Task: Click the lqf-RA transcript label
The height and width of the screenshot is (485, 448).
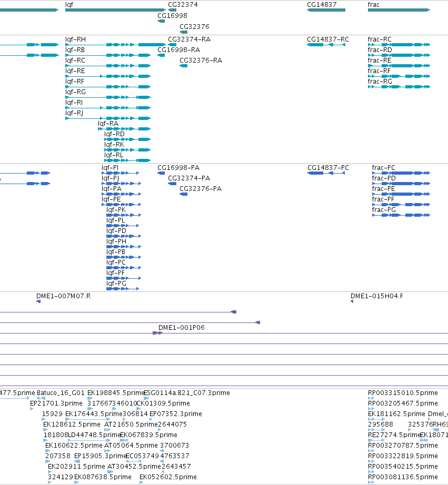Action: [x=108, y=124]
